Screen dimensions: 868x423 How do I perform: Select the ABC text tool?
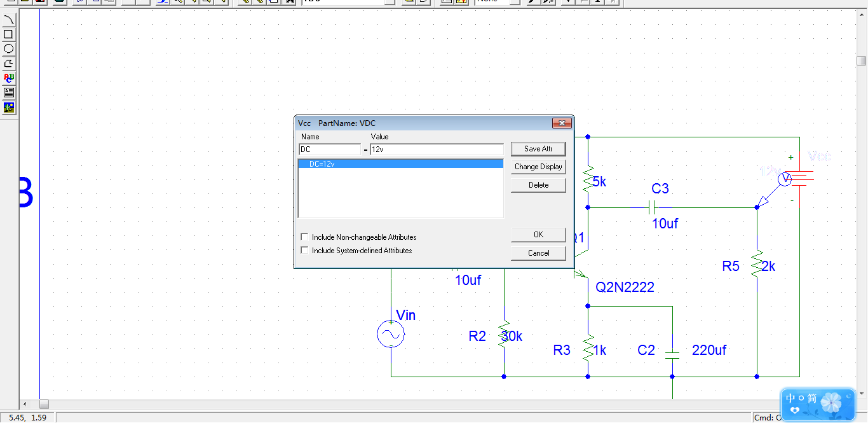9,78
